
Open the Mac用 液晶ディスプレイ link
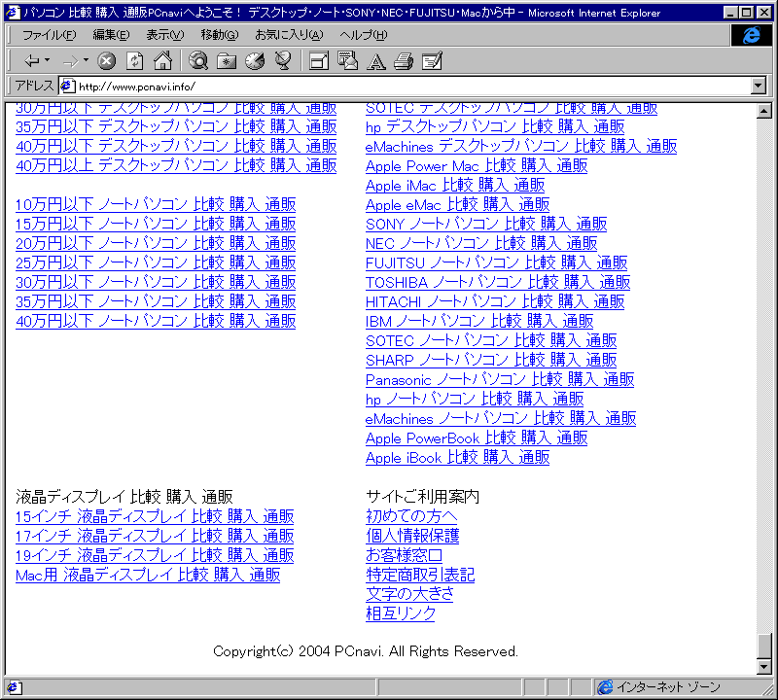148,575
